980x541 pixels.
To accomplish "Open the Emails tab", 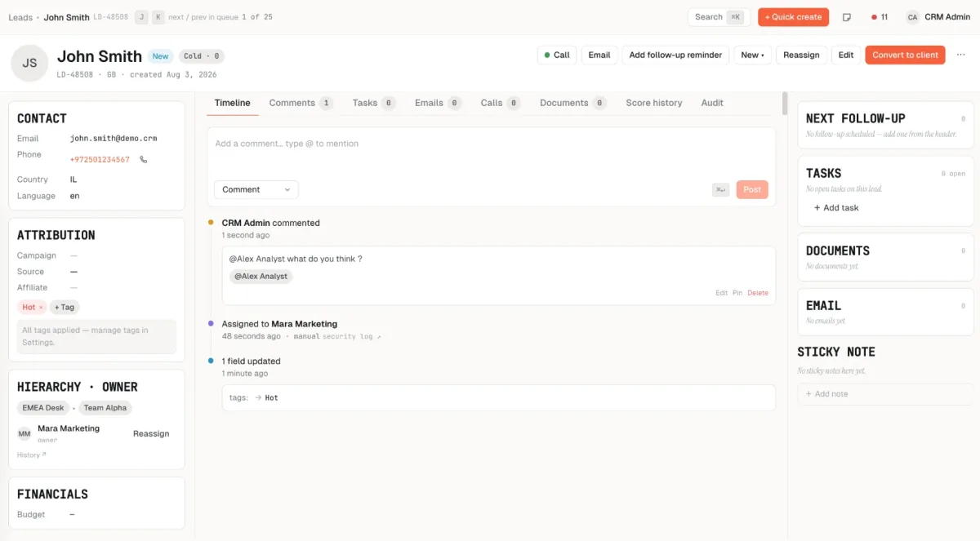I will pos(437,103).
